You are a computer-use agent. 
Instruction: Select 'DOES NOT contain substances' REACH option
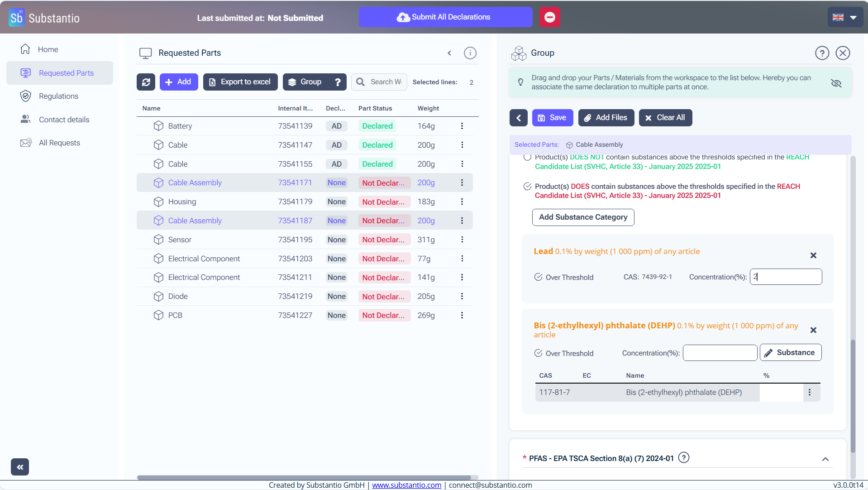pos(527,158)
